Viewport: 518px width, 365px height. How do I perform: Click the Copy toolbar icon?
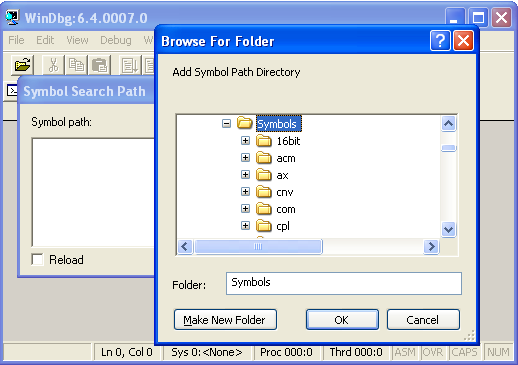click(76, 65)
